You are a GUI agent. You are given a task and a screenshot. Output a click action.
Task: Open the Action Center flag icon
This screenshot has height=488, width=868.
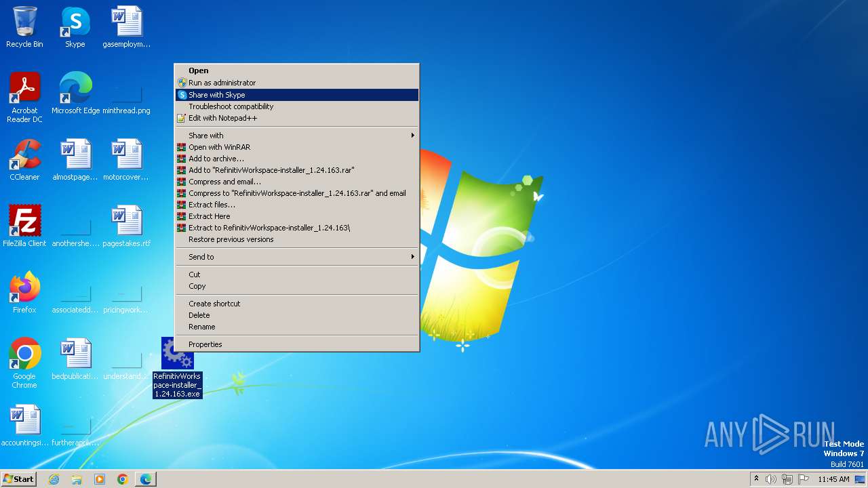click(x=804, y=479)
